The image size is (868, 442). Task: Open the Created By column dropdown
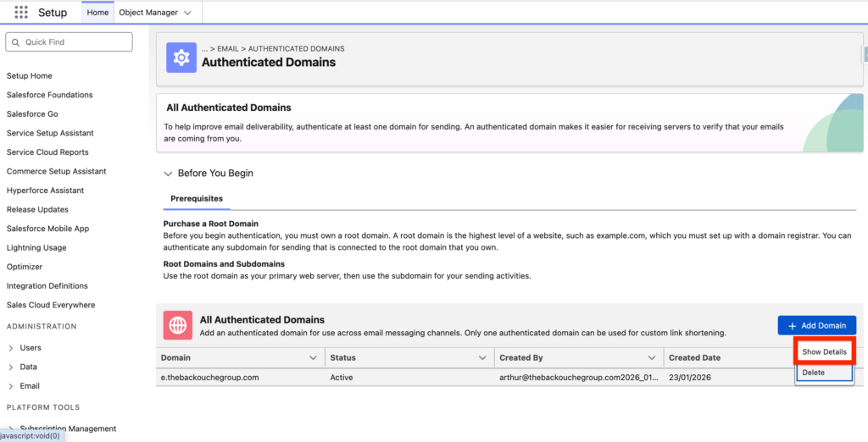coord(652,358)
